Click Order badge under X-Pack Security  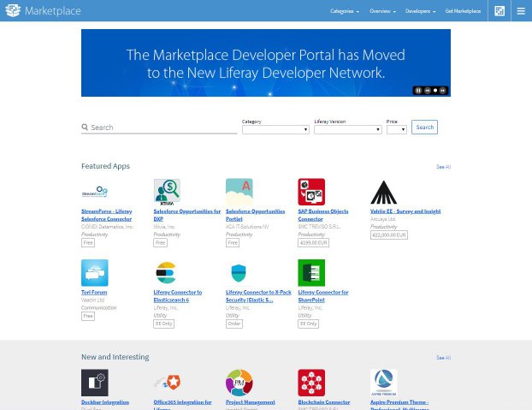(234, 324)
